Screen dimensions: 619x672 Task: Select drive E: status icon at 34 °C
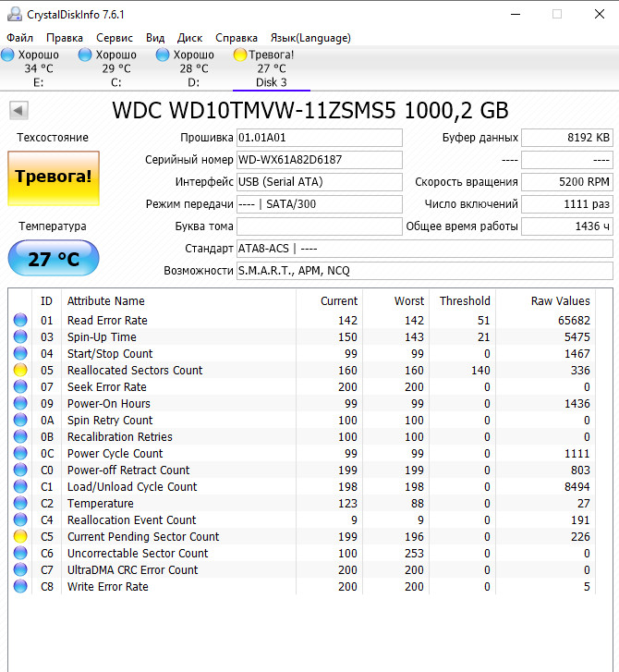coord(7,55)
